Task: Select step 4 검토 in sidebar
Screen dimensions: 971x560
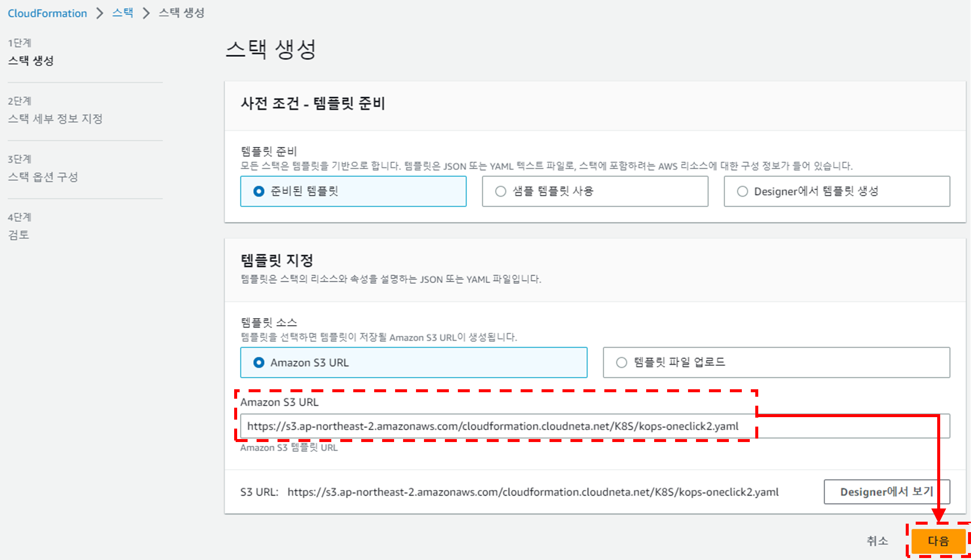Action: [x=18, y=234]
